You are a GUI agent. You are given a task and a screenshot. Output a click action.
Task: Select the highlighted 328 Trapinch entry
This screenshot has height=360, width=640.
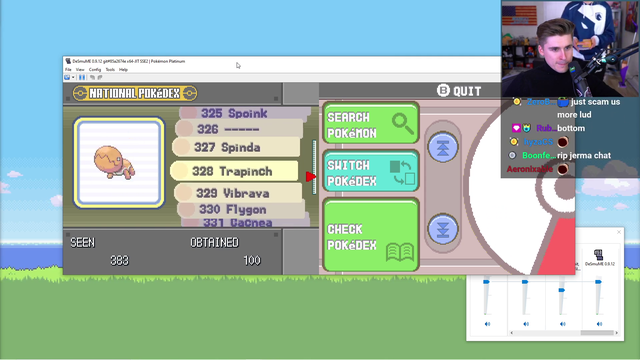234,171
